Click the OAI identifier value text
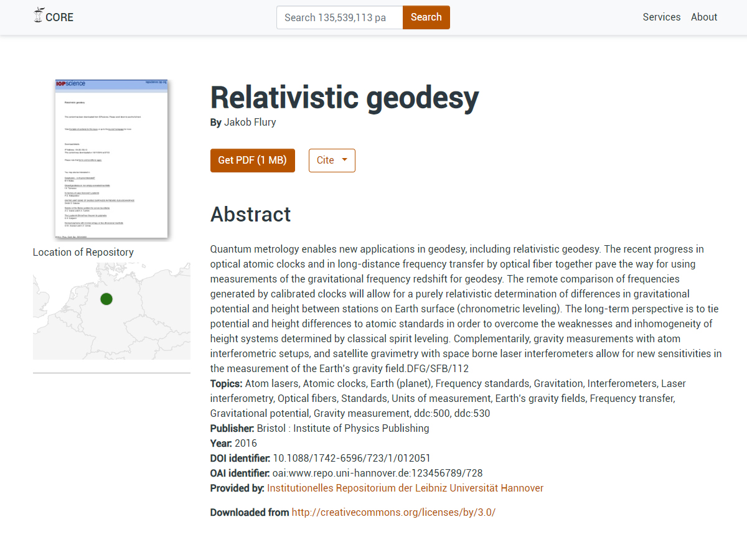 tap(377, 474)
